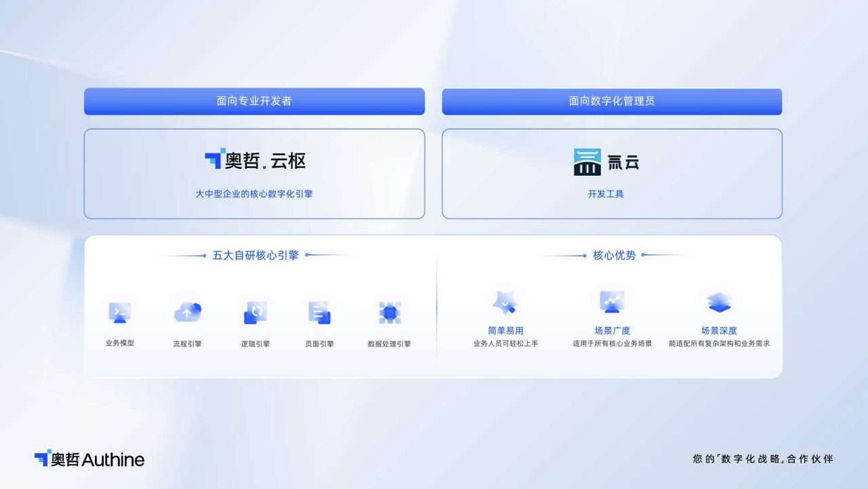Click the 业务人员可轻松上手 description
The width and height of the screenshot is (868, 489).
(x=506, y=344)
